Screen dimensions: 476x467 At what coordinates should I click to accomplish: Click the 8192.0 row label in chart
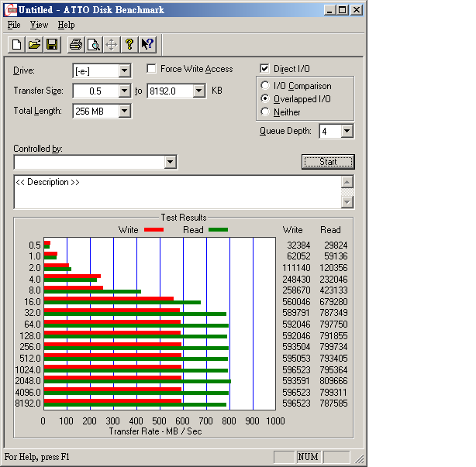pos(28,403)
